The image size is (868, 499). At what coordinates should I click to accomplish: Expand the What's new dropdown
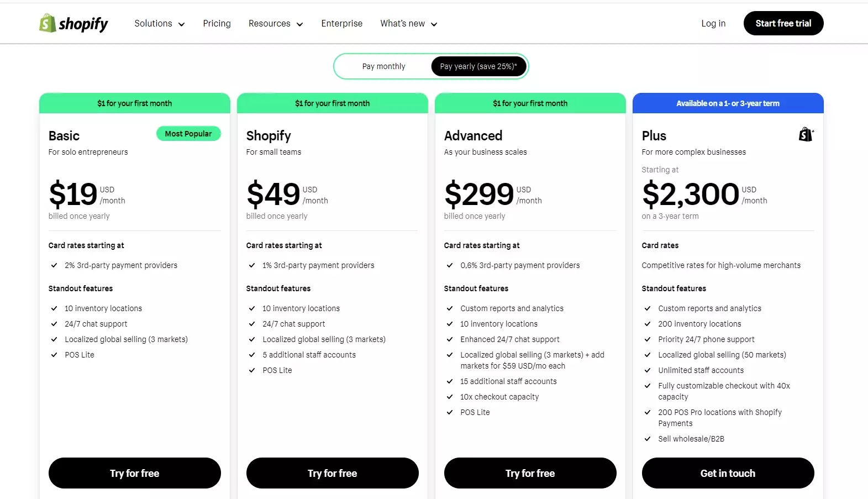(x=408, y=24)
